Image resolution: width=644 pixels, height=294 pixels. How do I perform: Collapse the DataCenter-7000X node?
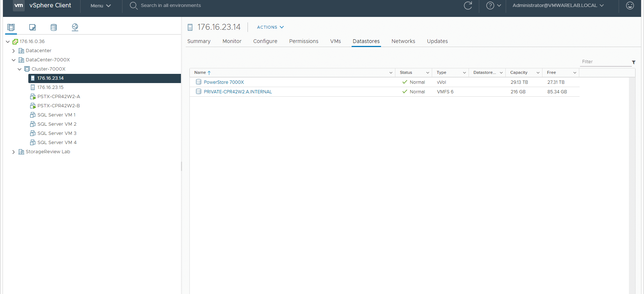point(14,60)
